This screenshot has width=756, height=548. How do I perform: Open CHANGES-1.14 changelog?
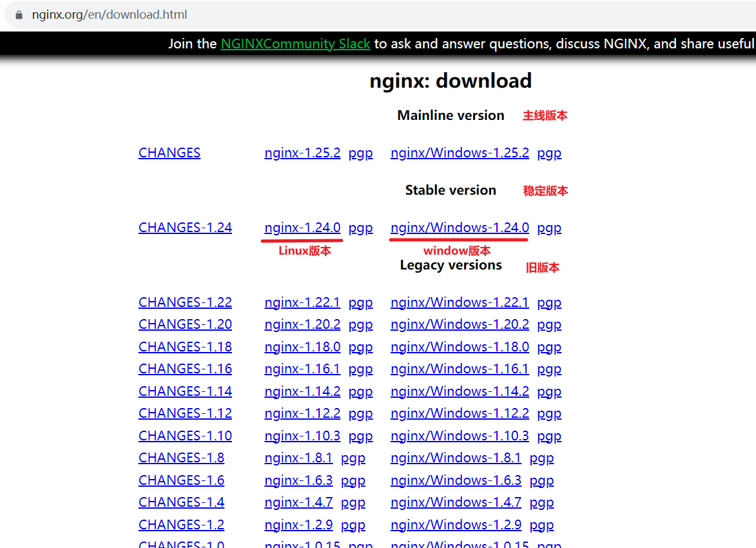pyautogui.click(x=185, y=391)
